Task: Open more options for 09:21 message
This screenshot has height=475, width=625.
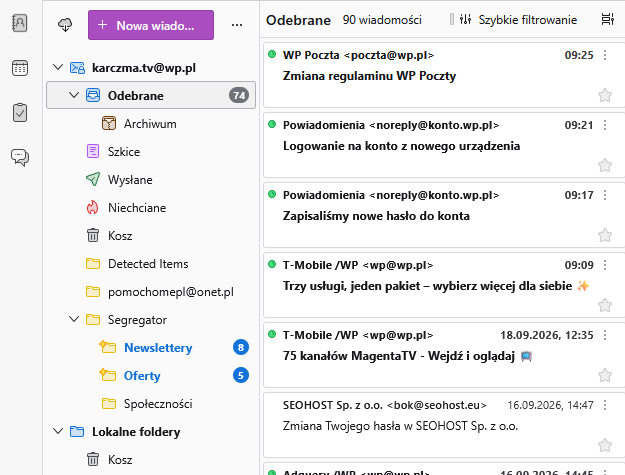Action: 605,125
